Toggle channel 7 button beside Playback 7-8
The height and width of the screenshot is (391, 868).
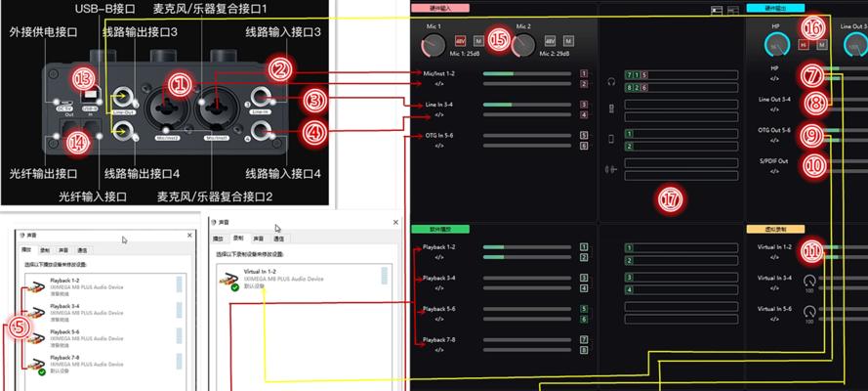[x=584, y=339]
